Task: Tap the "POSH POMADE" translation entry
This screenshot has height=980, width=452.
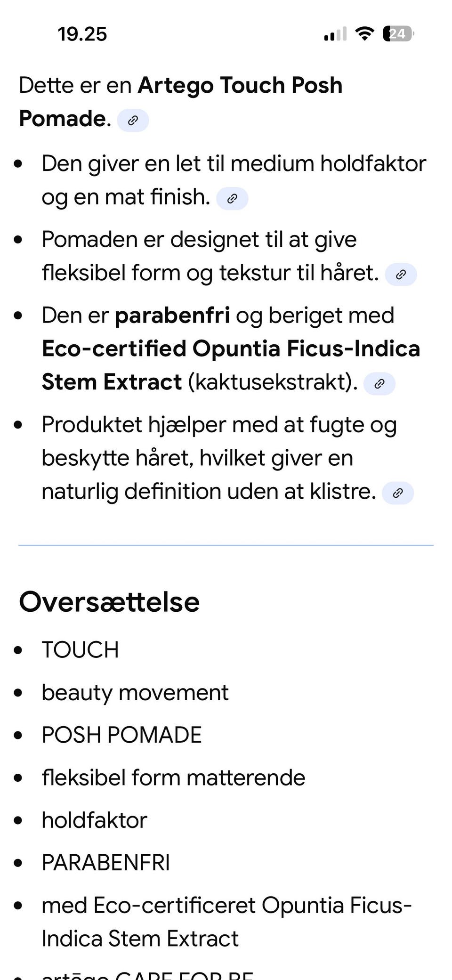Action: (121, 735)
